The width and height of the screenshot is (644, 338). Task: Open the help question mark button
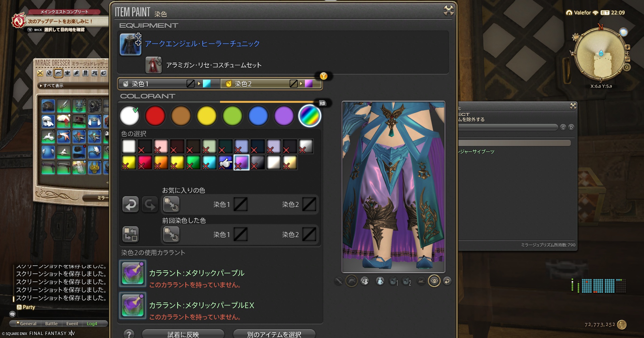point(129,334)
